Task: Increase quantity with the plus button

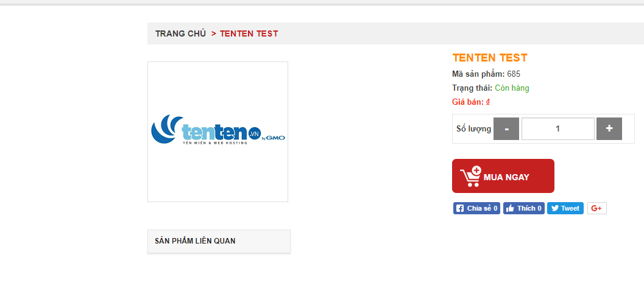Action: tap(609, 129)
